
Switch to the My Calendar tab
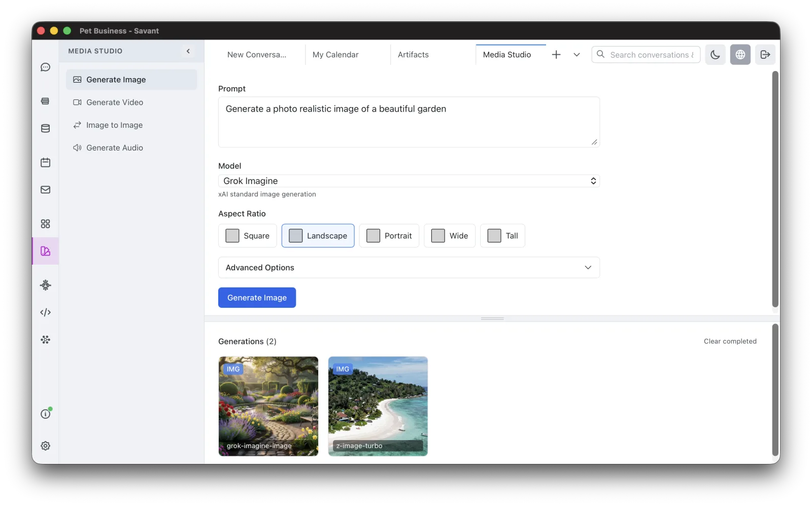tap(335, 55)
